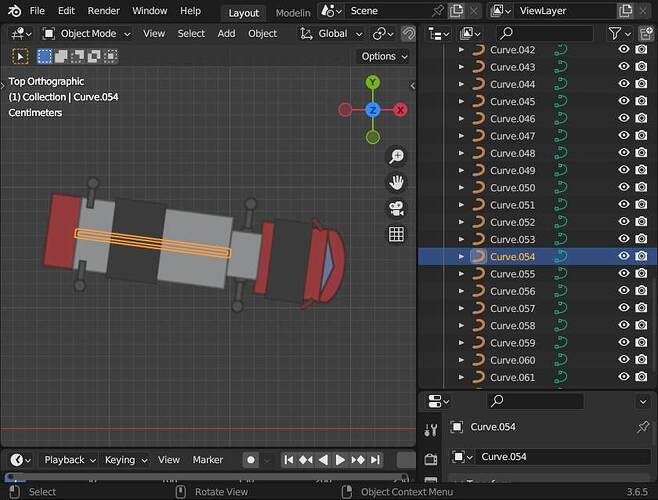Choose intersect selection mode icon
This screenshot has width=658, height=500.
[x=110, y=56]
